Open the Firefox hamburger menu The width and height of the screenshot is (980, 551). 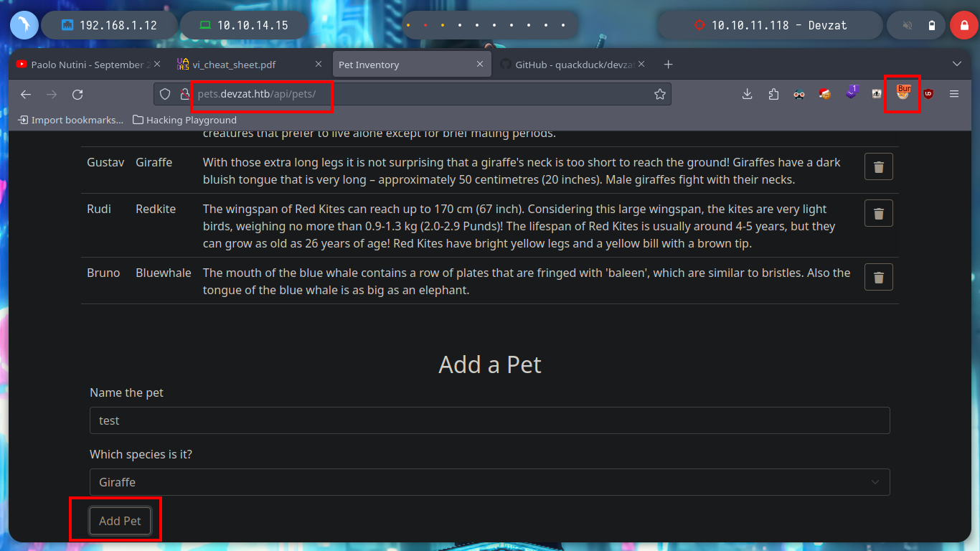[x=954, y=94]
